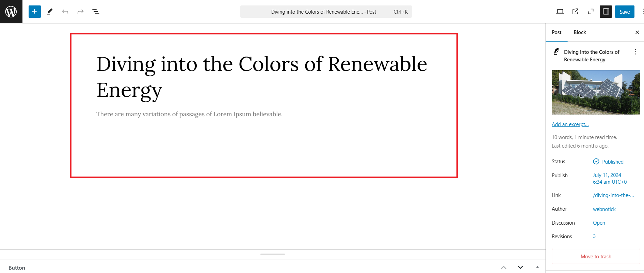The width and height of the screenshot is (644, 273).
Task: Click the meta box resize handle bar
Action: pos(273,254)
